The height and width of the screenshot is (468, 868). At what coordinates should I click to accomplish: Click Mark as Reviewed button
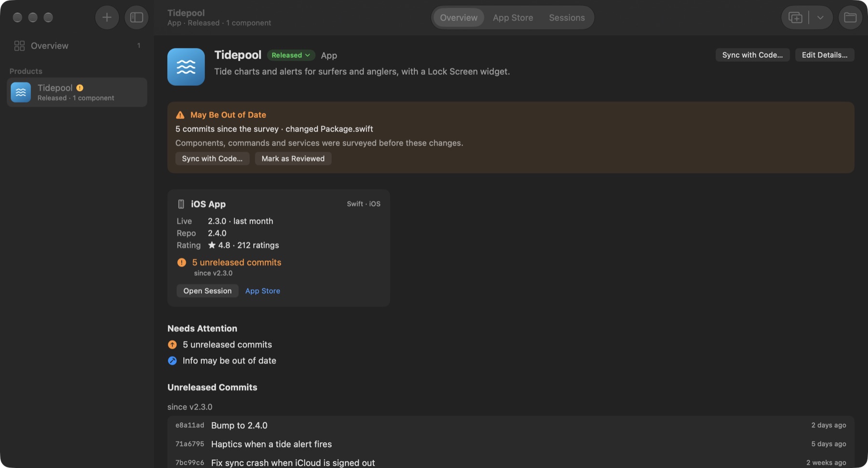pyautogui.click(x=293, y=159)
